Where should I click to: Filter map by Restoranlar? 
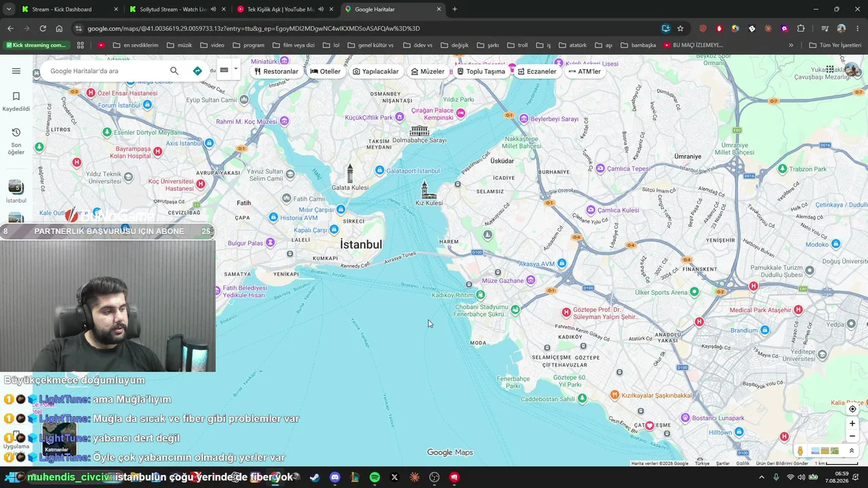(x=276, y=71)
